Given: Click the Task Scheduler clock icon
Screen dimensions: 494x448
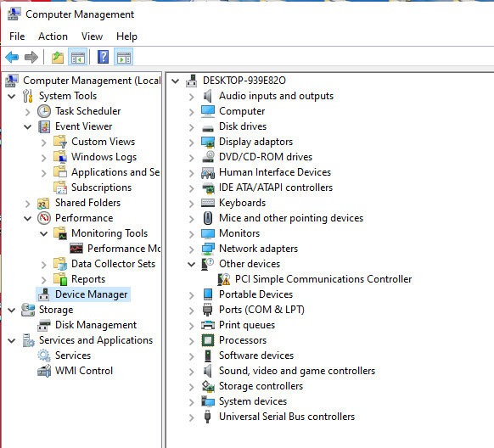Looking at the screenshot, I should [x=44, y=111].
